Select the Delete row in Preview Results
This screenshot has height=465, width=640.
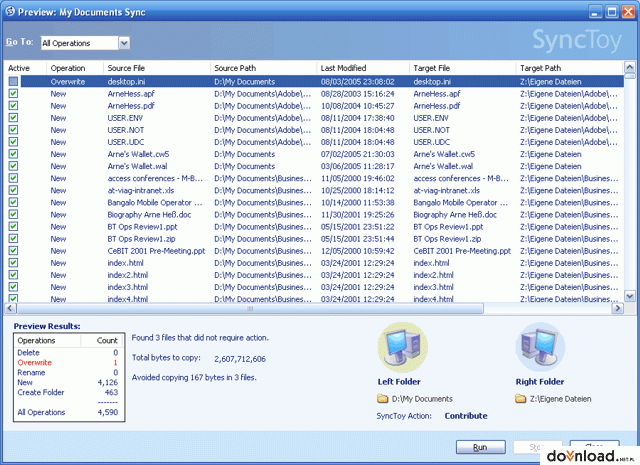(x=68, y=352)
